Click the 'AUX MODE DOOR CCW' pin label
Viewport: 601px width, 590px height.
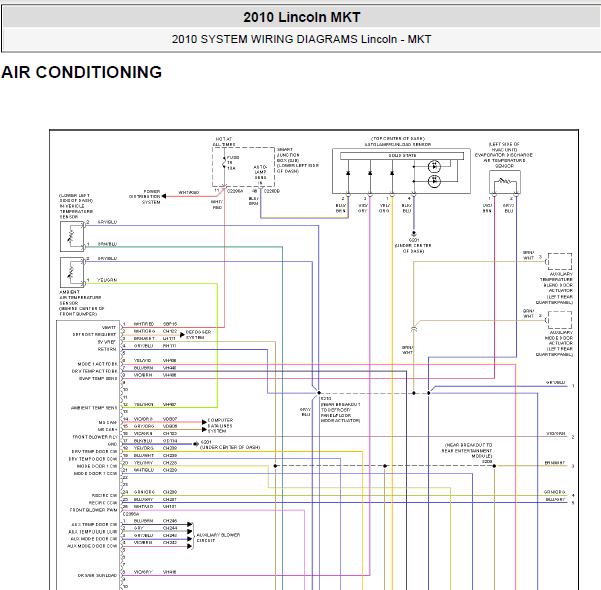click(92, 546)
